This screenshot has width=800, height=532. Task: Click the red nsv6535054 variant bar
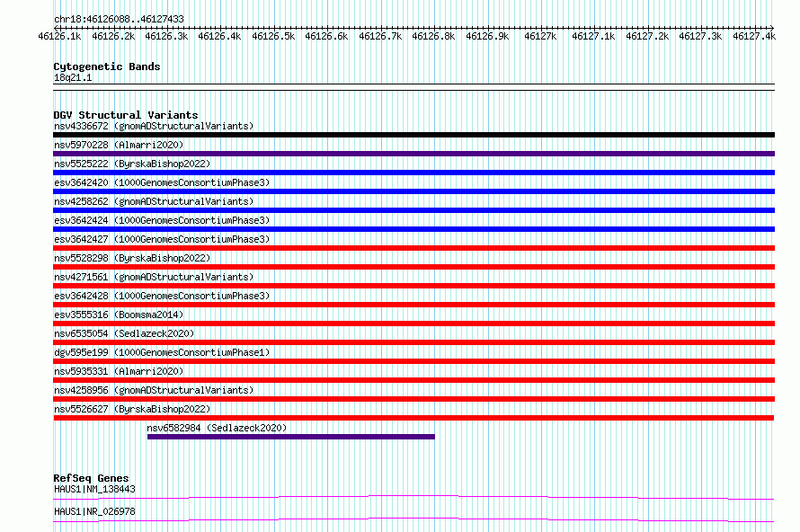[x=413, y=342]
